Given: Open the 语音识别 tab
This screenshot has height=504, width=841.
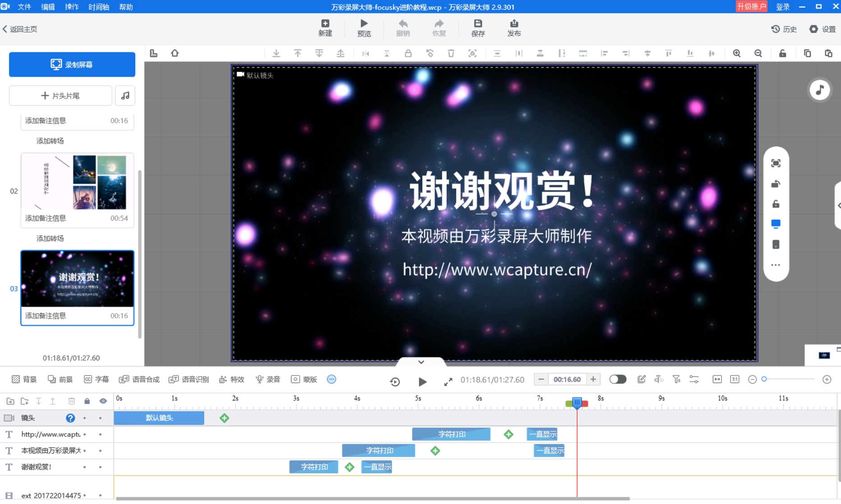Looking at the screenshot, I should [189, 379].
